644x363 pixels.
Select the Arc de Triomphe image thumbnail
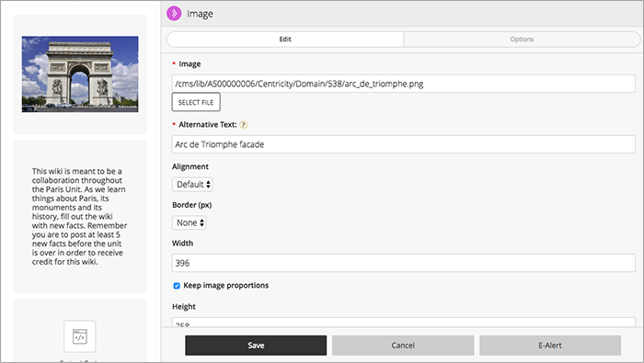(x=80, y=74)
